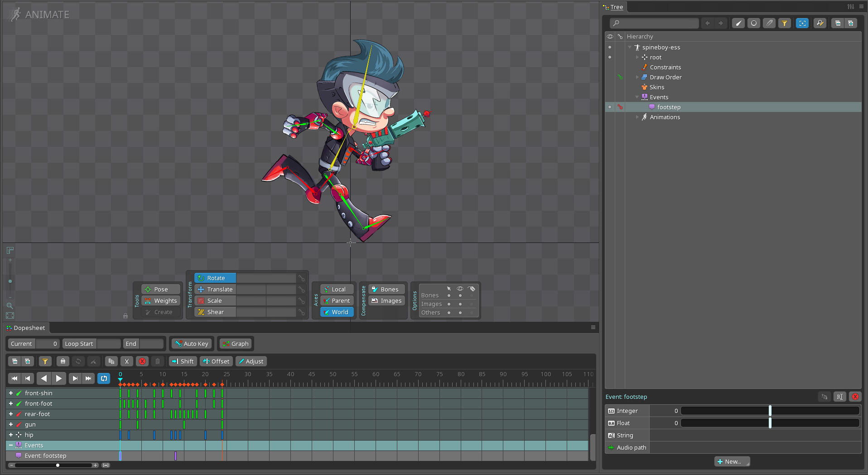Expand the Animations node
The height and width of the screenshot is (475, 868).
click(x=637, y=117)
